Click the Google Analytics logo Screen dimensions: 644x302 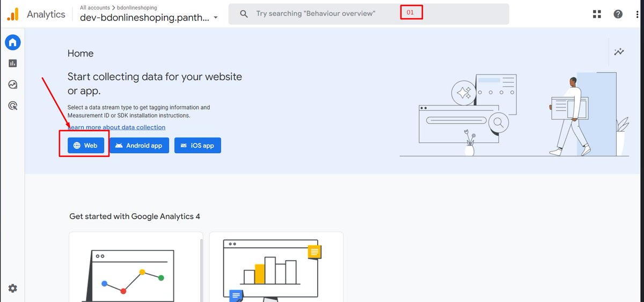click(x=13, y=15)
